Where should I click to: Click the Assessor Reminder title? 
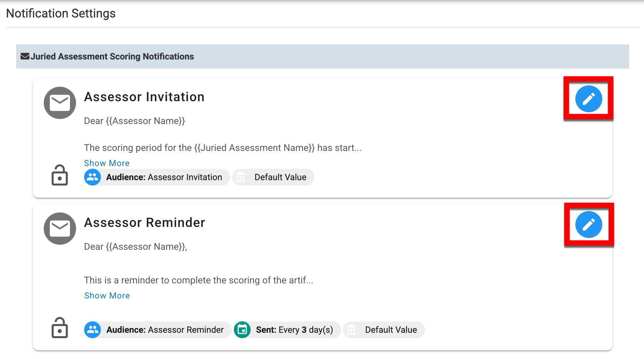(144, 223)
